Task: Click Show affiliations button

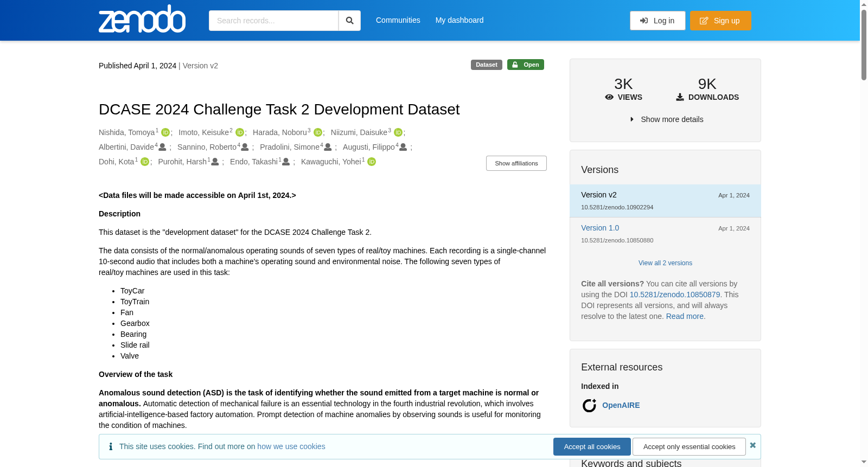Action: [516, 163]
